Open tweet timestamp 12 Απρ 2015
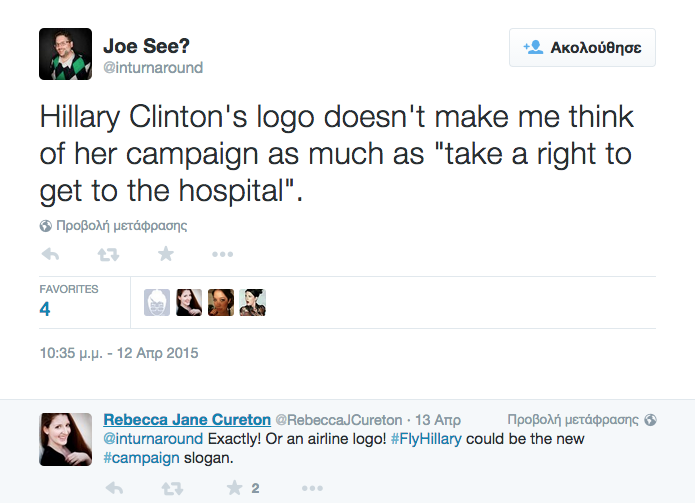Viewport: 695px width, 503px height. (x=119, y=353)
